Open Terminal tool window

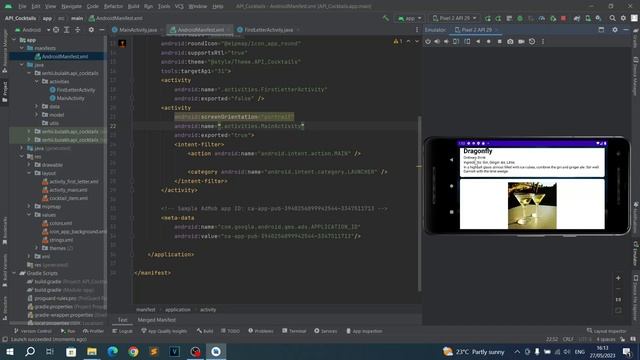point(294,331)
